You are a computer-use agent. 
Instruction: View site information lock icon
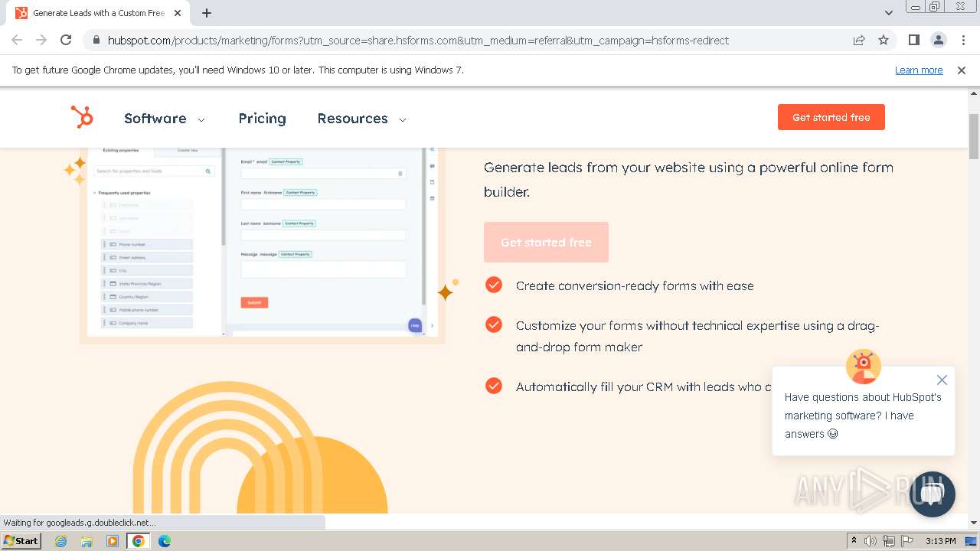pyautogui.click(x=96, y=40)
